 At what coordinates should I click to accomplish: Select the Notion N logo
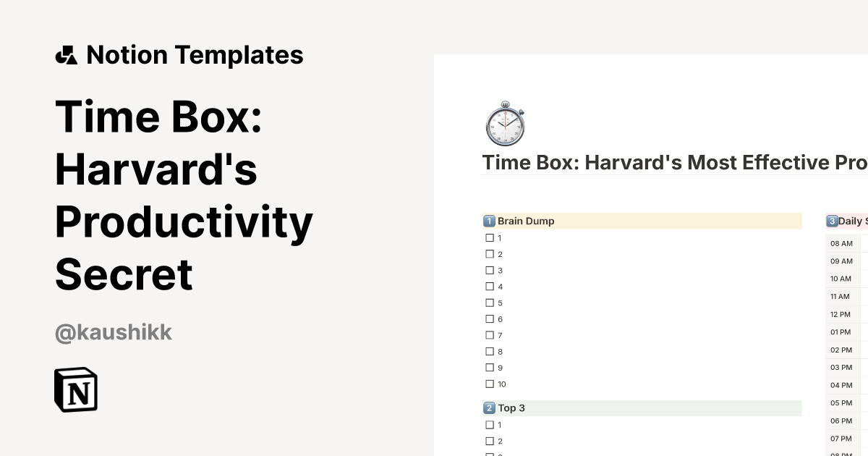75,389
